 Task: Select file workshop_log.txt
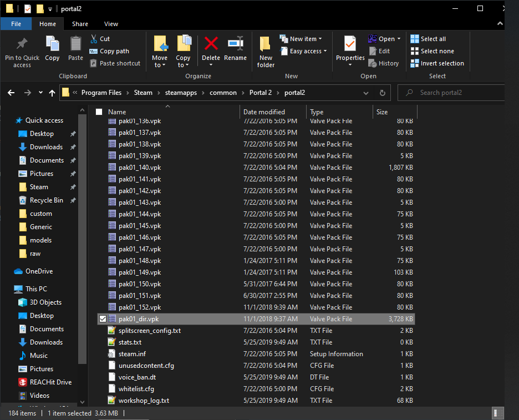tap(256, 401)
